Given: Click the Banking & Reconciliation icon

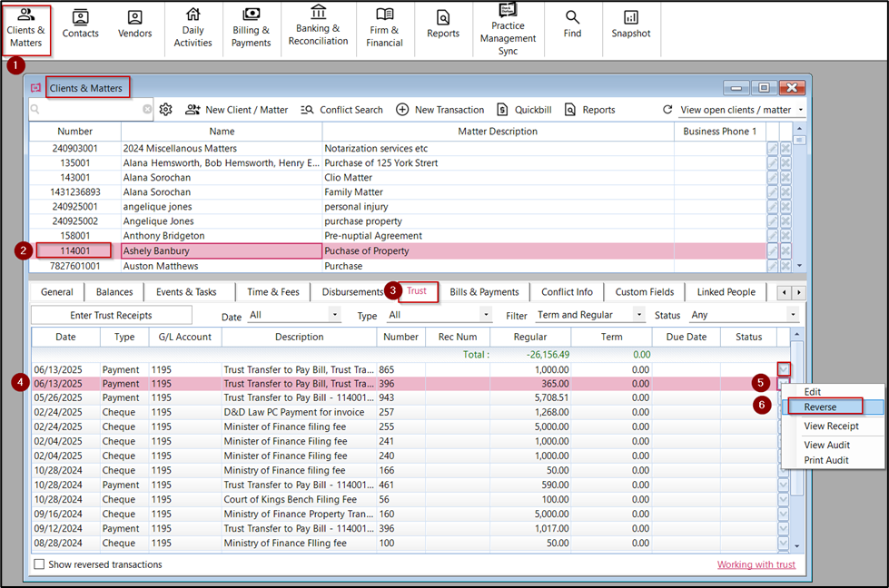Looking at the screenshot, I should point(319,27).
